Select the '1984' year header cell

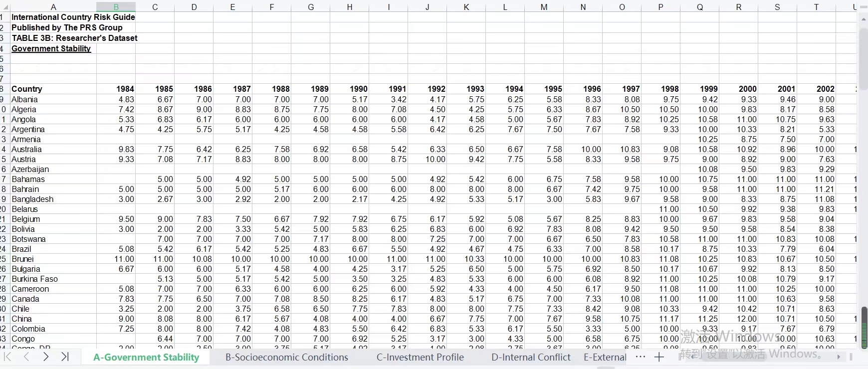point(116,89)
